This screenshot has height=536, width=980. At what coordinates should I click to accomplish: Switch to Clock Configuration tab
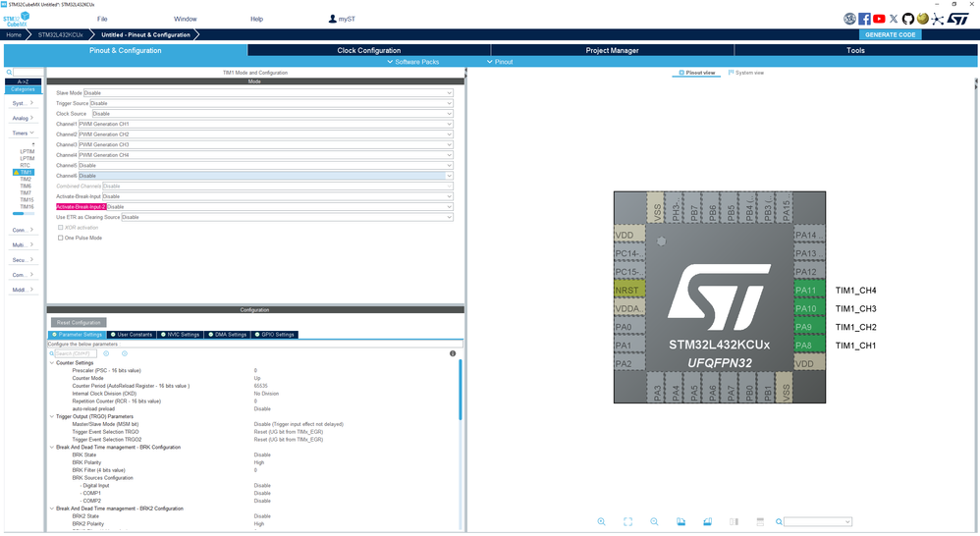tap(369, 50)
